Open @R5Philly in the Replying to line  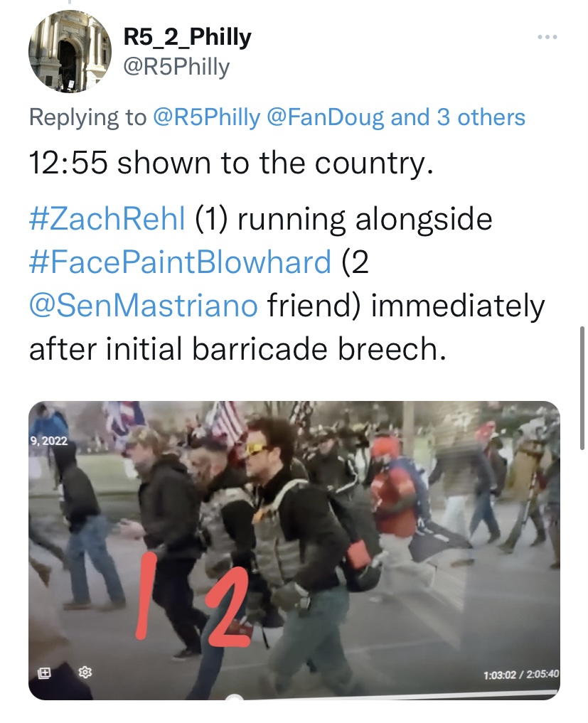[206, 117]
